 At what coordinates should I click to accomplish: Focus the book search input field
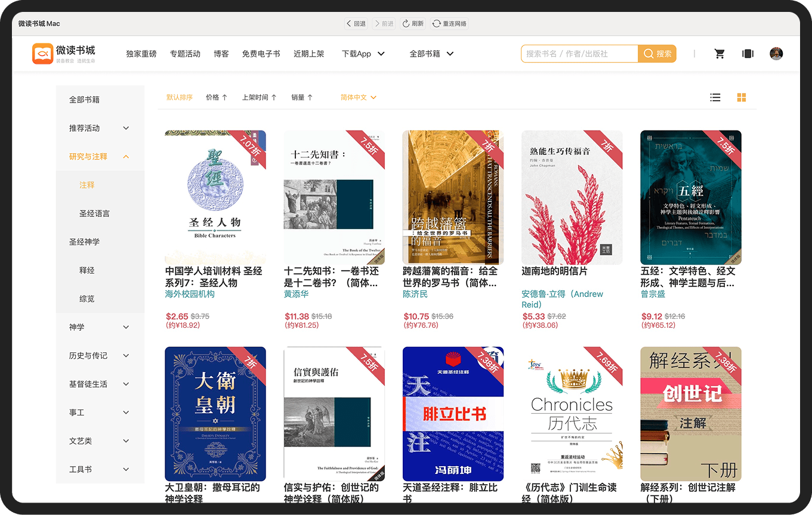coord(579,54)
